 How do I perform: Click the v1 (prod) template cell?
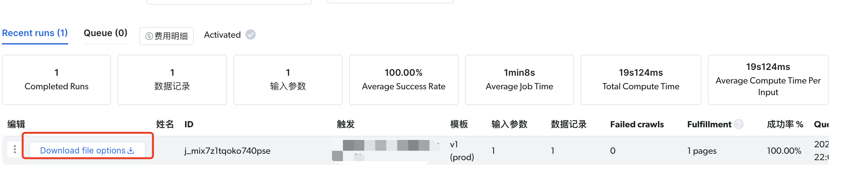click(x=462, y=151)
